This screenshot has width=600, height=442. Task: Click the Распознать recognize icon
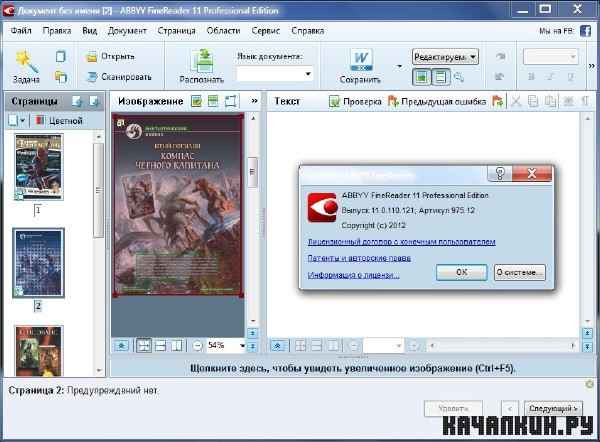202,60
